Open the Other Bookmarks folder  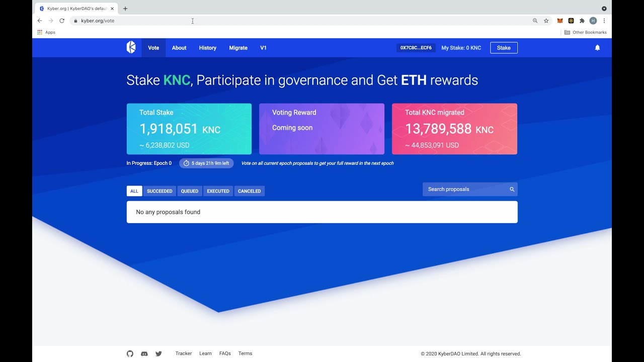coord(586,32)
